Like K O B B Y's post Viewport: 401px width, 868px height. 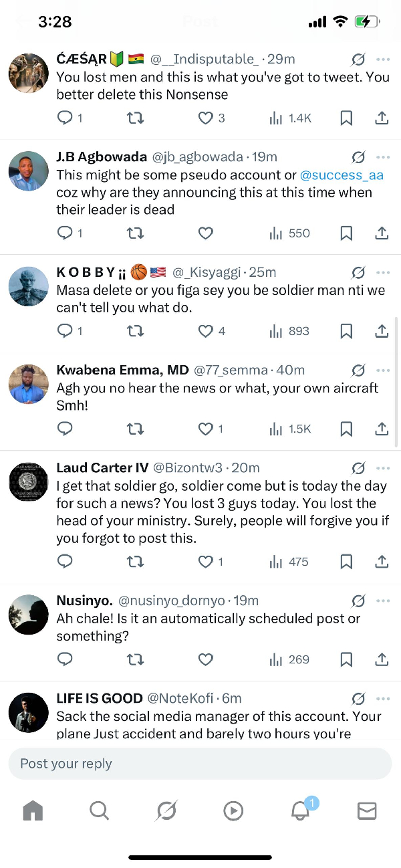(206, 331)
